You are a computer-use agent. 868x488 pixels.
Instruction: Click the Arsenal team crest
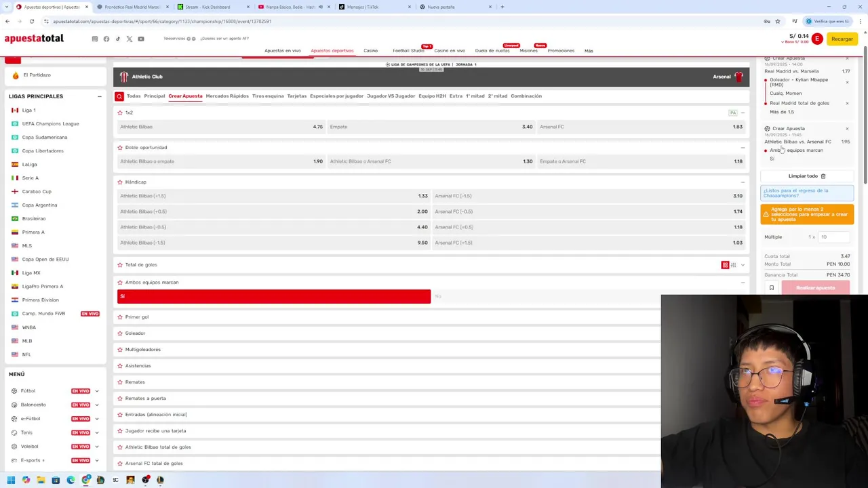[738, 77]
